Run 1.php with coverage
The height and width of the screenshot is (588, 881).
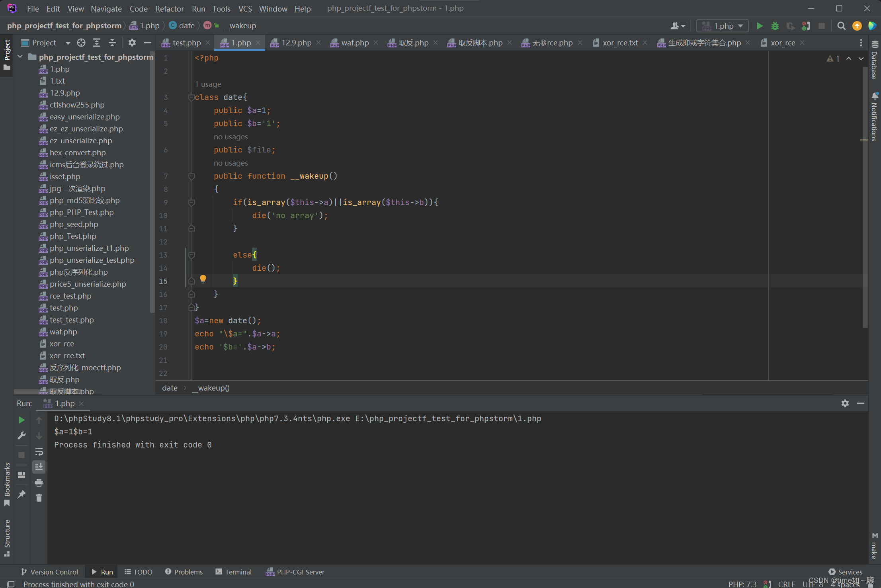[790, 26]
